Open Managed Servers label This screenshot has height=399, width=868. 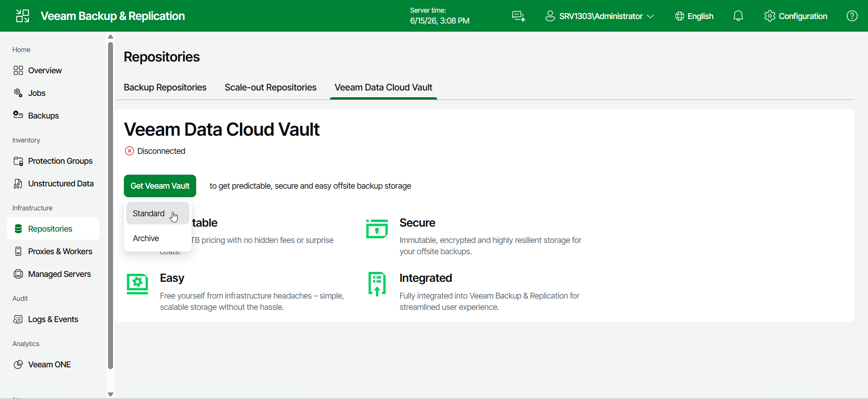[x=59, y=274]
